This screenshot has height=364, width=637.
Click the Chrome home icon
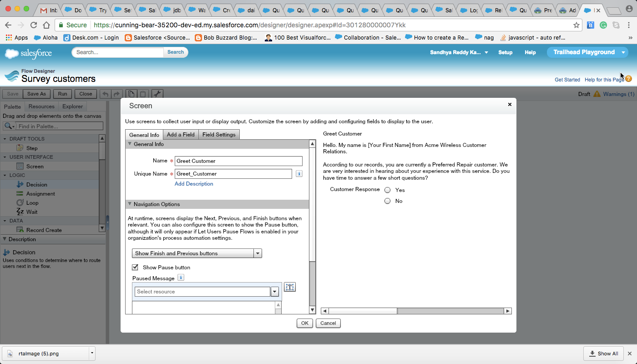(46, 25)
